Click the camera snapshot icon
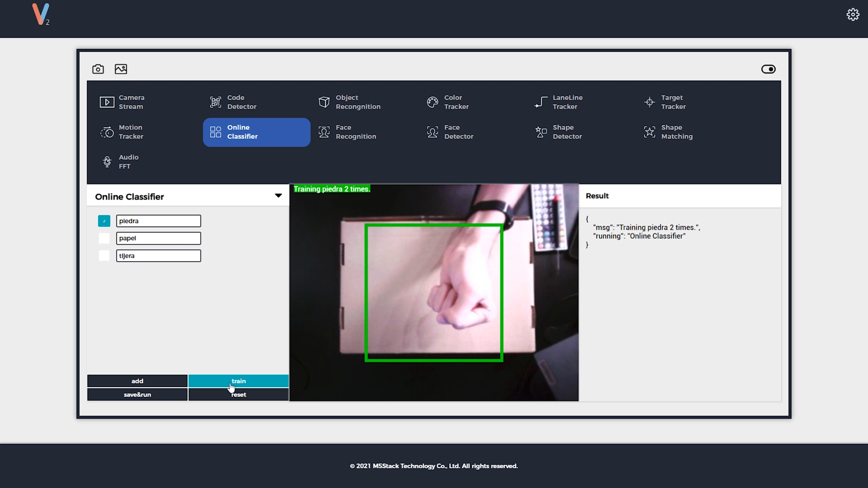This screenshot has height=488, width=868. point(98,69)
